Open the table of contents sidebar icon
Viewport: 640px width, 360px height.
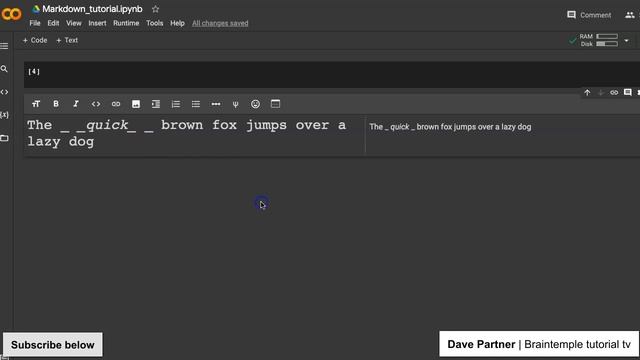(x=4, y=46)
